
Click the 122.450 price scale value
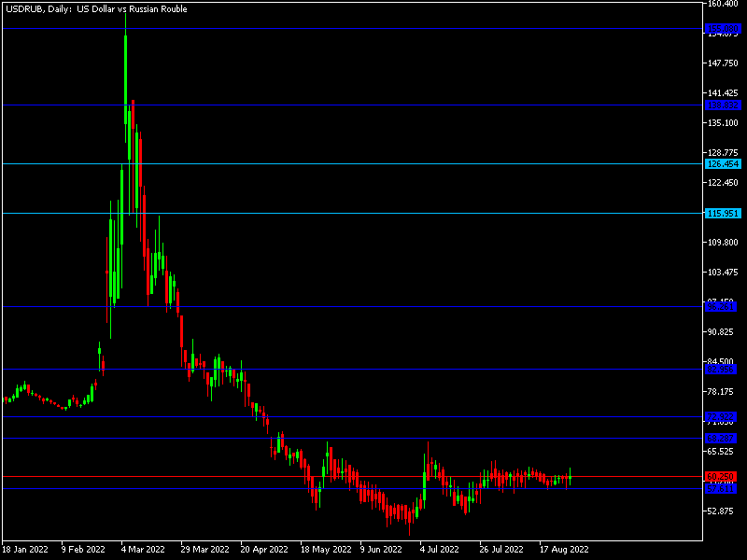(x=723, y=182)
